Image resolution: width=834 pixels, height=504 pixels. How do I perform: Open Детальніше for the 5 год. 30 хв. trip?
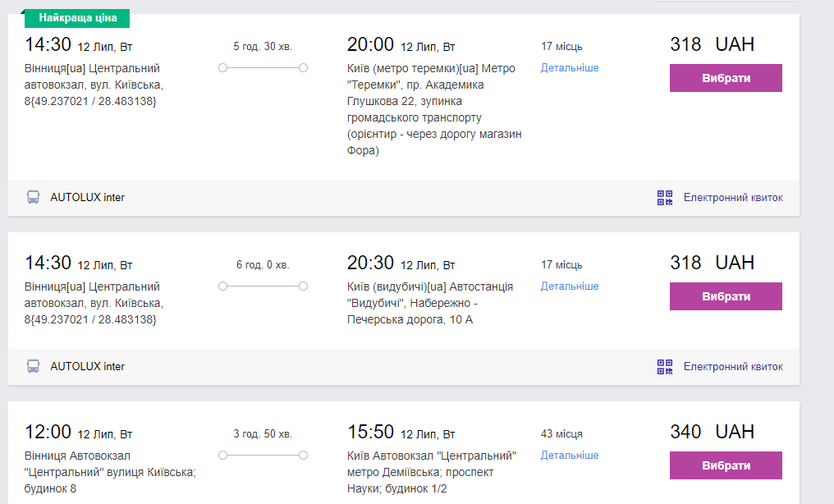569,67
